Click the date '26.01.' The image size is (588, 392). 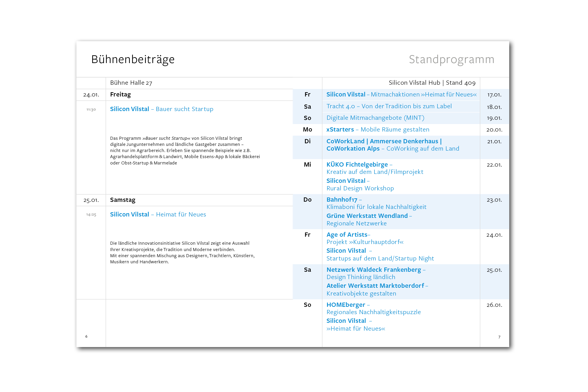pyautogui.click(x=494, y=305)
